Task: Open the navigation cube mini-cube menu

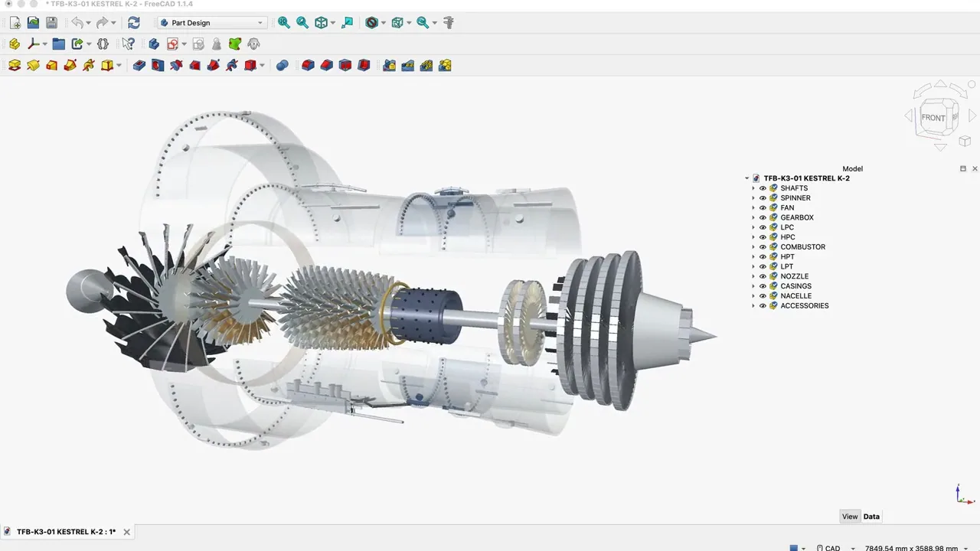Action: click(965, 142)
